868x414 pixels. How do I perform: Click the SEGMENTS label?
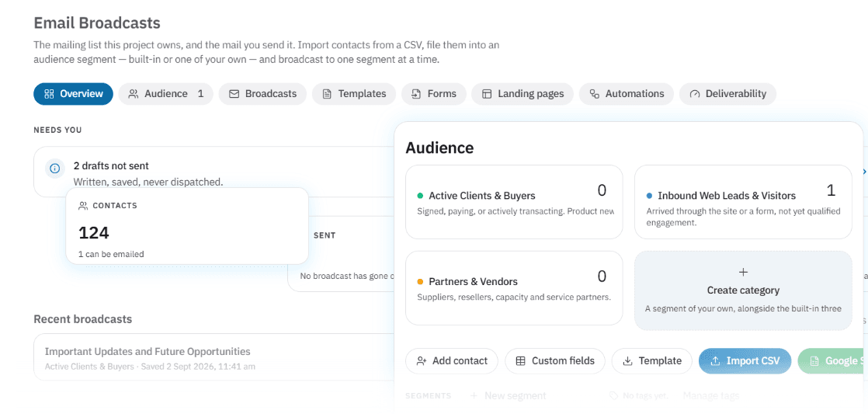click(x=429, y=395)
